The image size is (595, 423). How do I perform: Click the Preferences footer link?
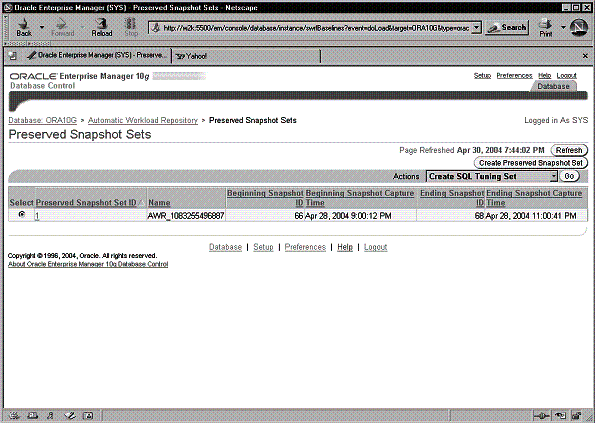305,247
